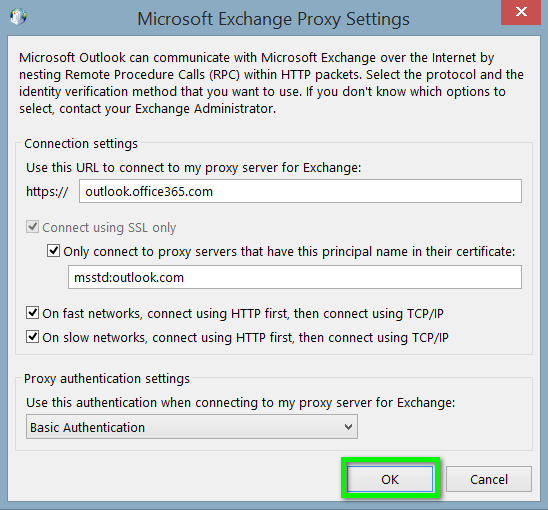This screenshot has width=548, height=510.
Task: Uncheck the principal name certificate checkbox
Action: click(53, 251)
